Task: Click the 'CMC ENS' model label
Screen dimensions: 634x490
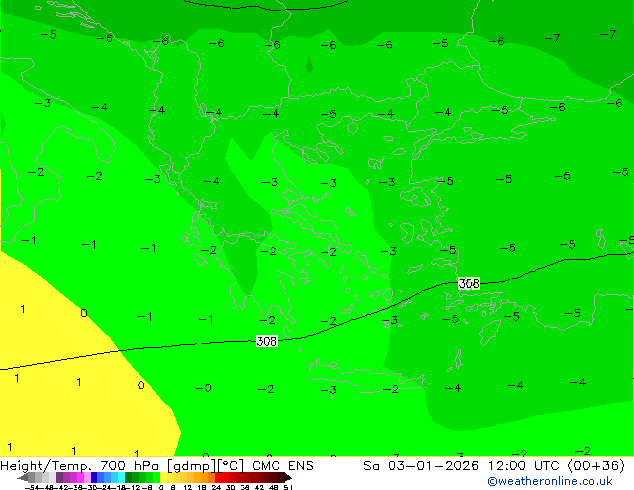Action: click(x=283, y=466)
